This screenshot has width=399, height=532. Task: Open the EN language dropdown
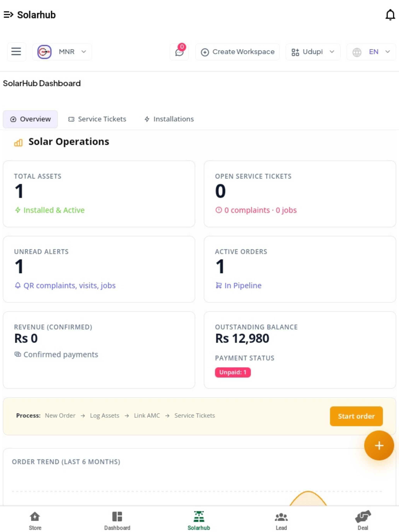pyautogui.click(x=371, y=52)
